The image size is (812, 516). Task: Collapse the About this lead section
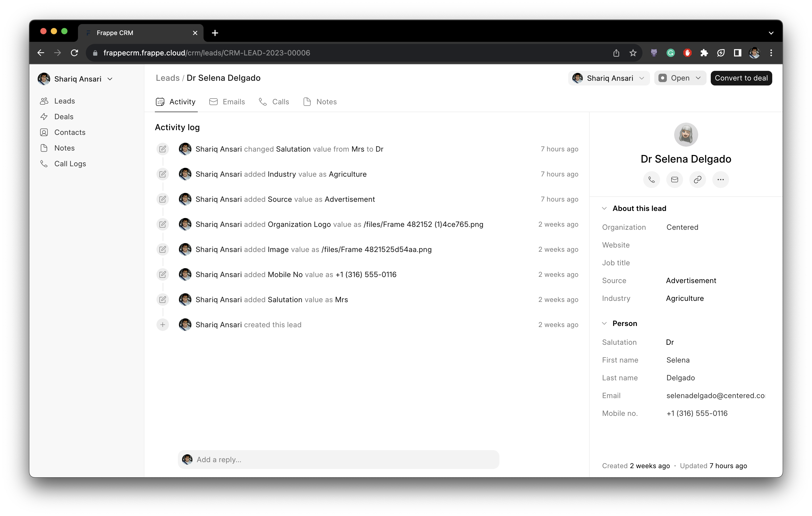coord(604,208)
